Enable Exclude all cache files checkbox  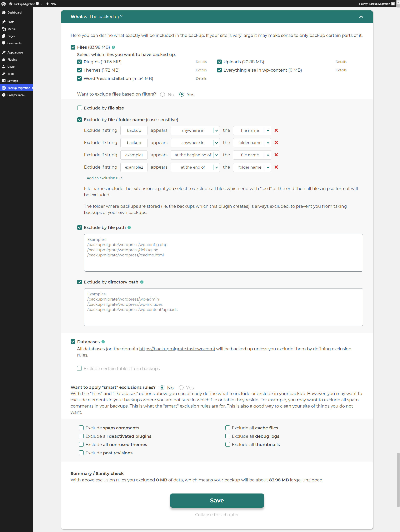[x=227, y=428]
